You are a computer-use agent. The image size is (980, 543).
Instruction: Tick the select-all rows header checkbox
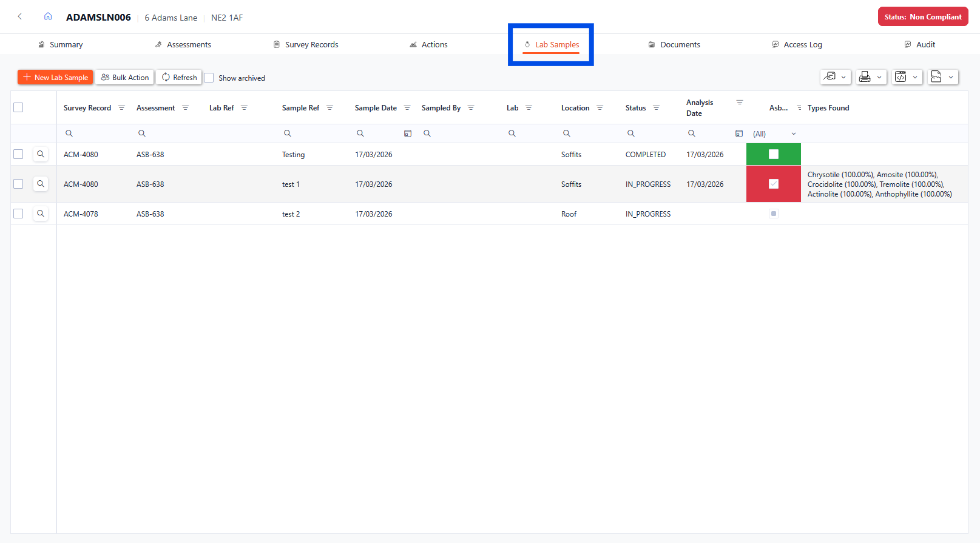(18, 107)
